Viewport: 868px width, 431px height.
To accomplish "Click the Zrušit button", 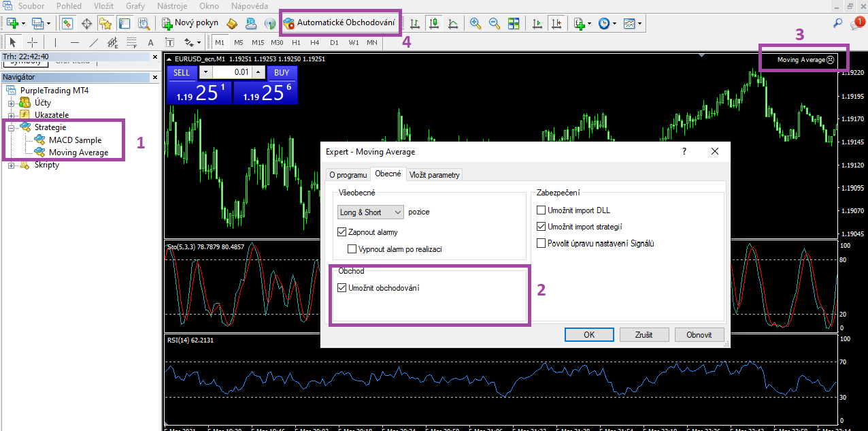I will click(x=644, y=334).
